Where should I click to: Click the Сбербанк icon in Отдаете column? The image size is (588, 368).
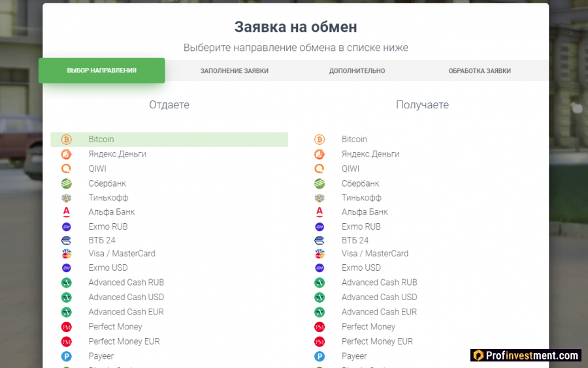(x=67, y=183)
